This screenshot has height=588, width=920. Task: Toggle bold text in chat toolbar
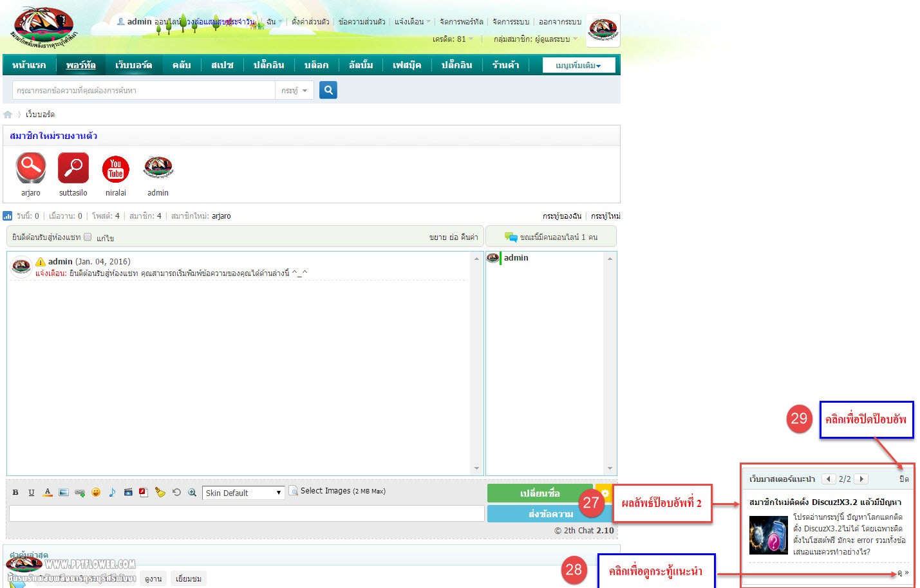[x=15, y=493]
